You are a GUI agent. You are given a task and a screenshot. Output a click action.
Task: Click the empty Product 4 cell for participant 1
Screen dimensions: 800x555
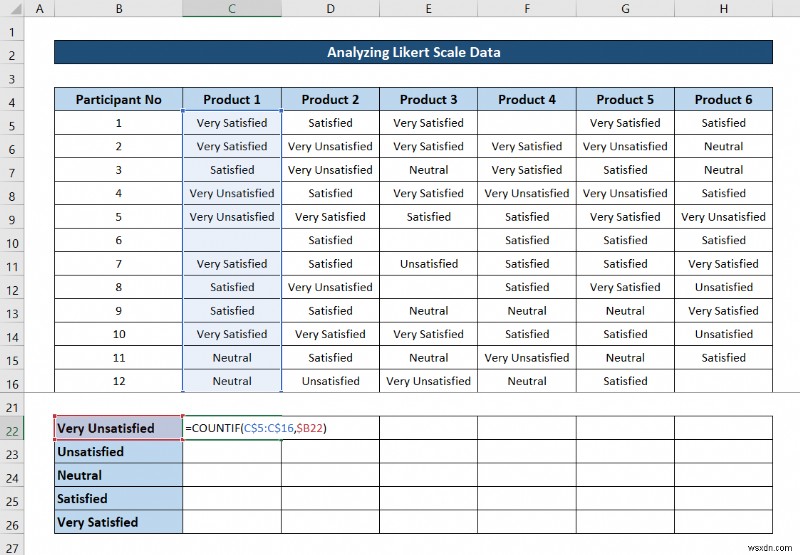pyautogui.click(x=527, y=123)
